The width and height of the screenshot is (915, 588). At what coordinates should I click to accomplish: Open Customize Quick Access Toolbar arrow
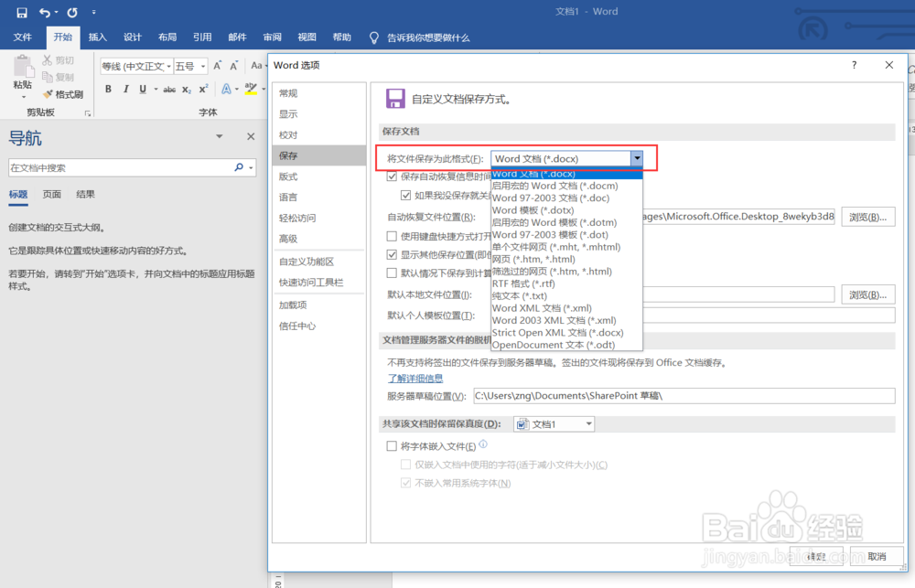94,12
